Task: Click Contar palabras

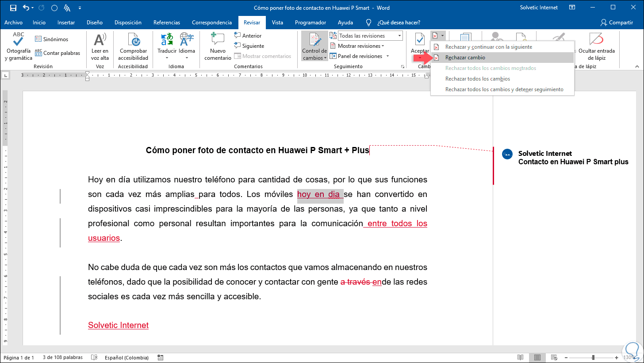Action: point(57,53)
